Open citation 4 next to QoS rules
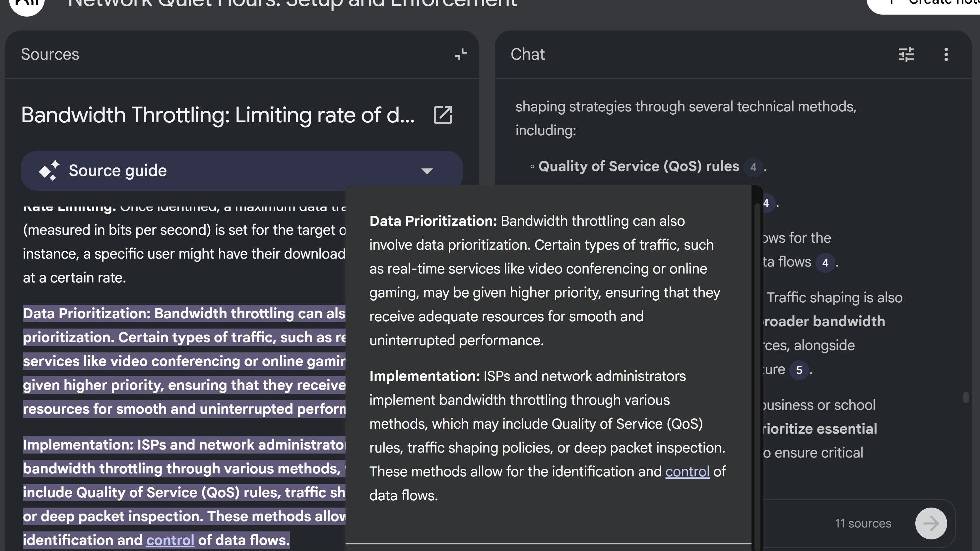This screenshot has width=980, height=551. point(753,167)
